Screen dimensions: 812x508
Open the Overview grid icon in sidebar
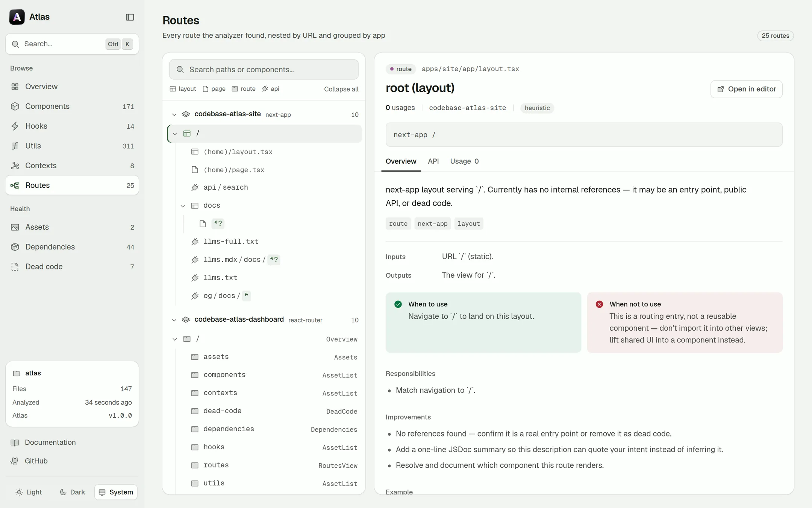coord(15,87)
